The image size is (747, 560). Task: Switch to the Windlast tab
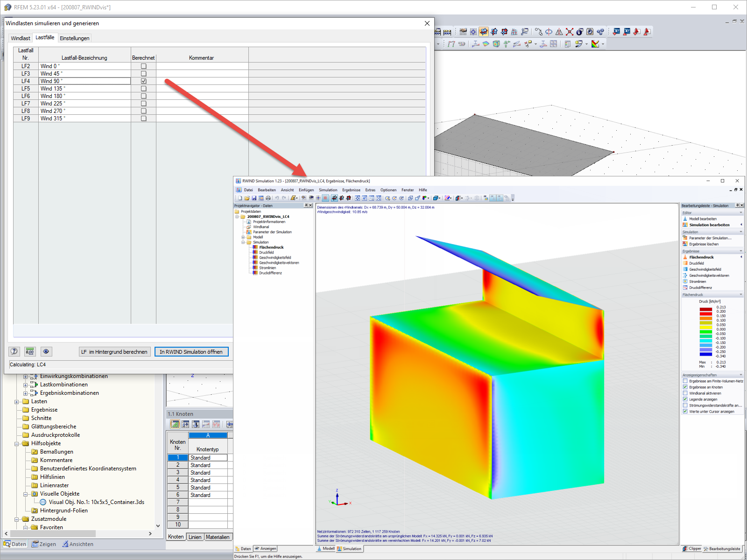pos(21,38)
